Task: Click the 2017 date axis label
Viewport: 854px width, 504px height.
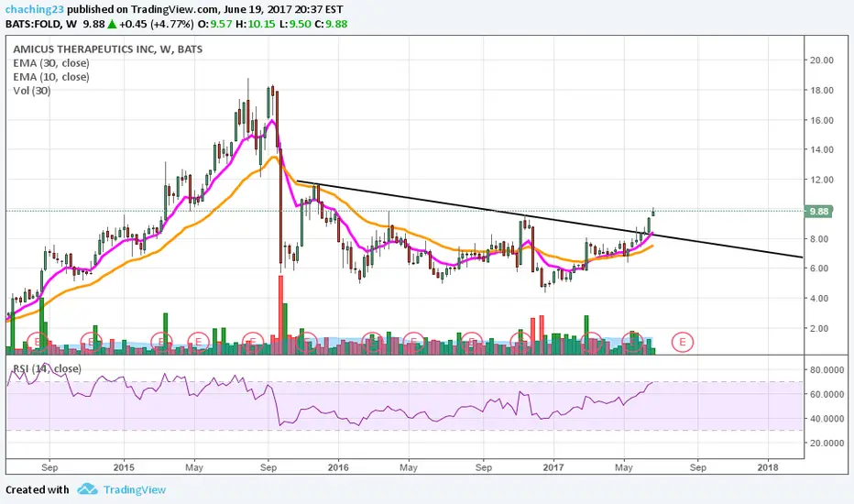Action: tap(553, 467)
